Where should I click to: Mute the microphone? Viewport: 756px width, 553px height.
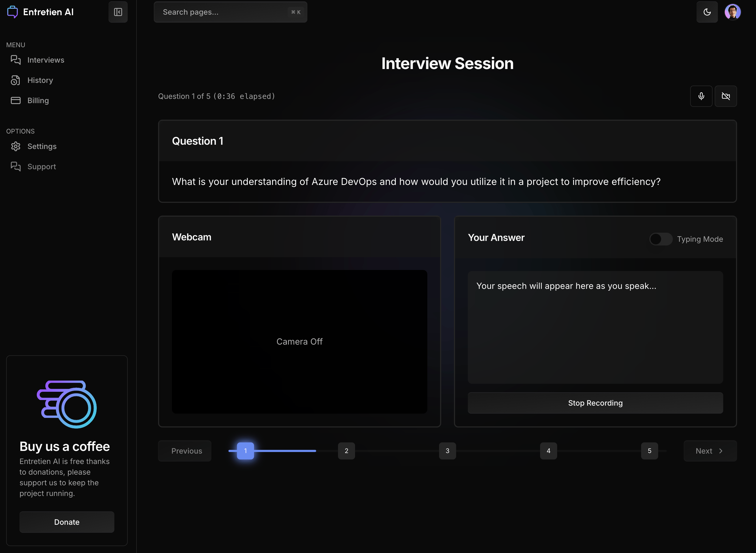point(701,96)
